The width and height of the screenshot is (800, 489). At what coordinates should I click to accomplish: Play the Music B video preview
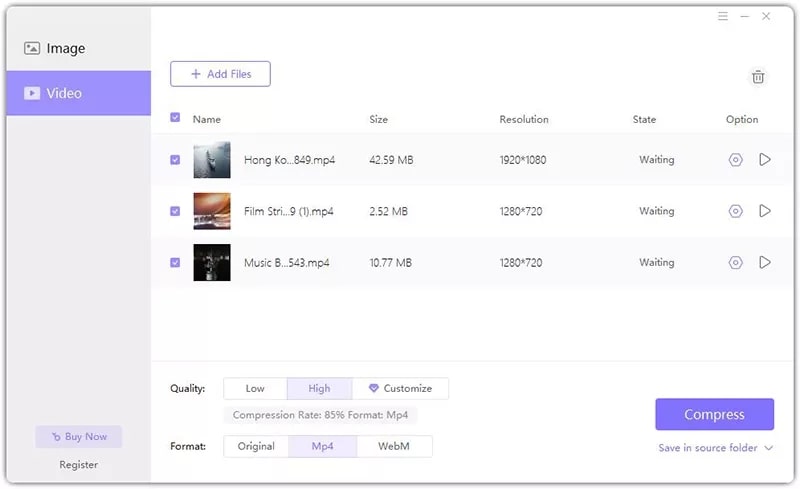[765, 263]
